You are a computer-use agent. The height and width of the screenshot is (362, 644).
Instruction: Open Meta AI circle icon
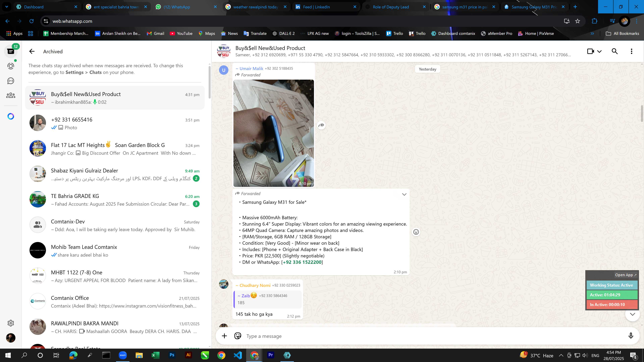(11, 116)
